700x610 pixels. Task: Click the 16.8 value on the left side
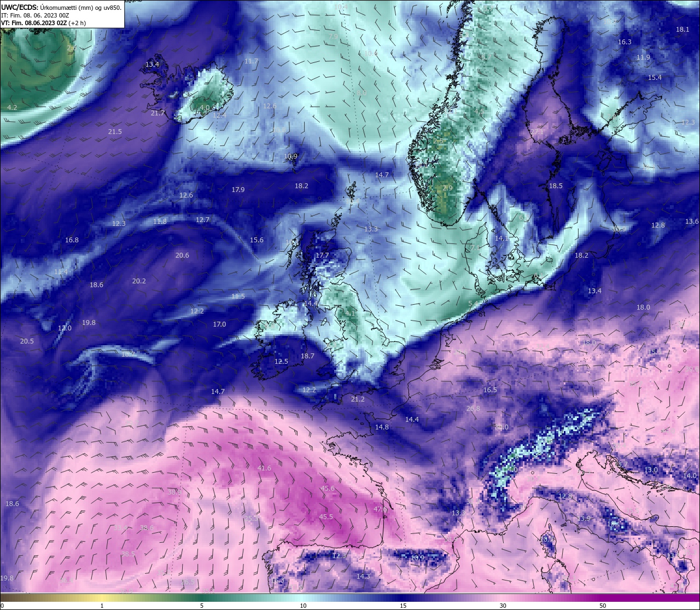point(72,240)
